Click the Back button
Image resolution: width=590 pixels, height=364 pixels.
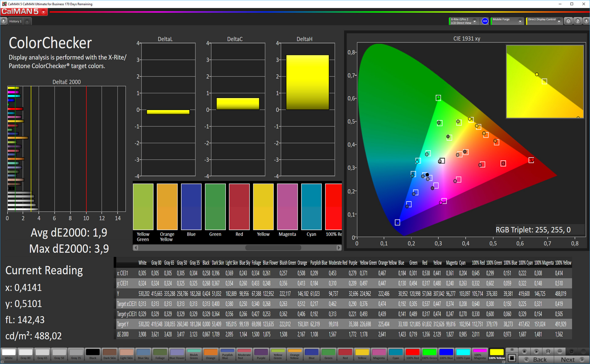point(536,360)
